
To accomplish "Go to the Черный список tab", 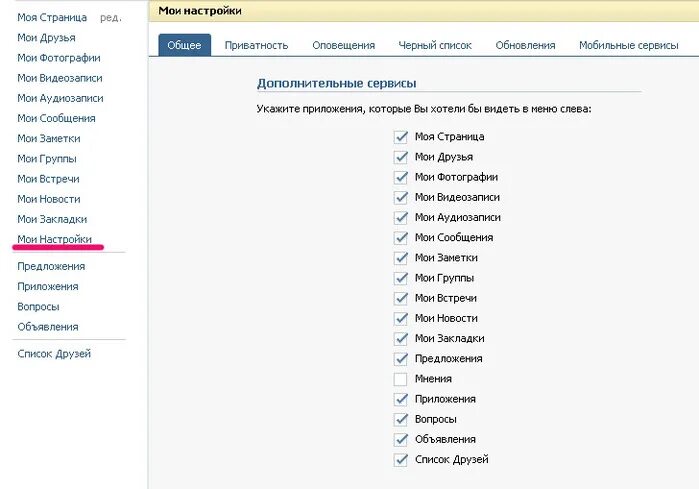I will pos(435,45).
